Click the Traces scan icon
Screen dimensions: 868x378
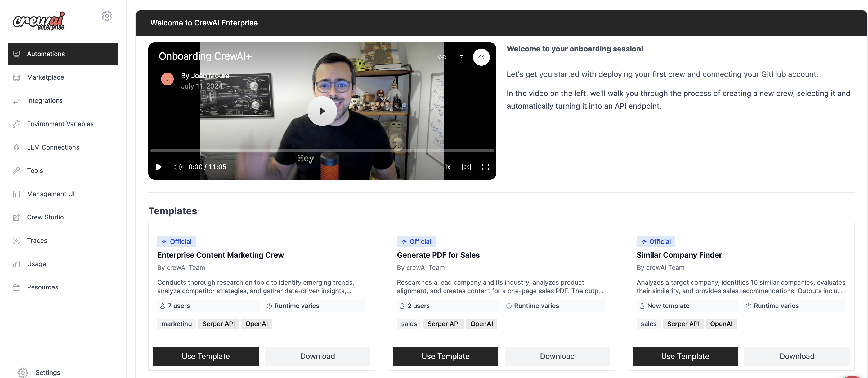(16, 240)
